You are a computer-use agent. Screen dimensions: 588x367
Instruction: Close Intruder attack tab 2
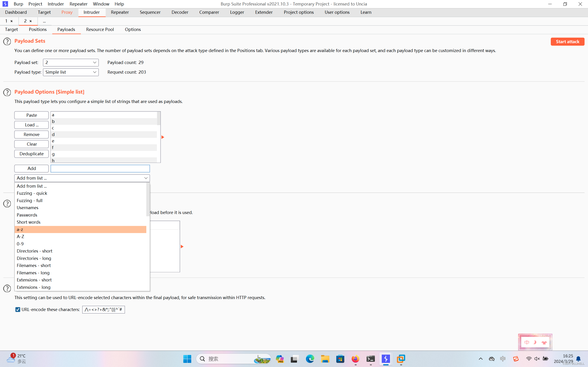[31, 21]
